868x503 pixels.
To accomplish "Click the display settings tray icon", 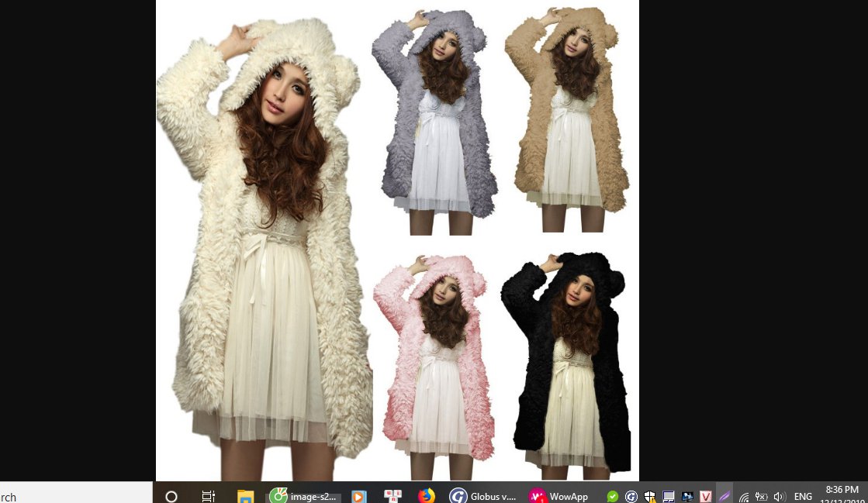I will tap(687, 496).
